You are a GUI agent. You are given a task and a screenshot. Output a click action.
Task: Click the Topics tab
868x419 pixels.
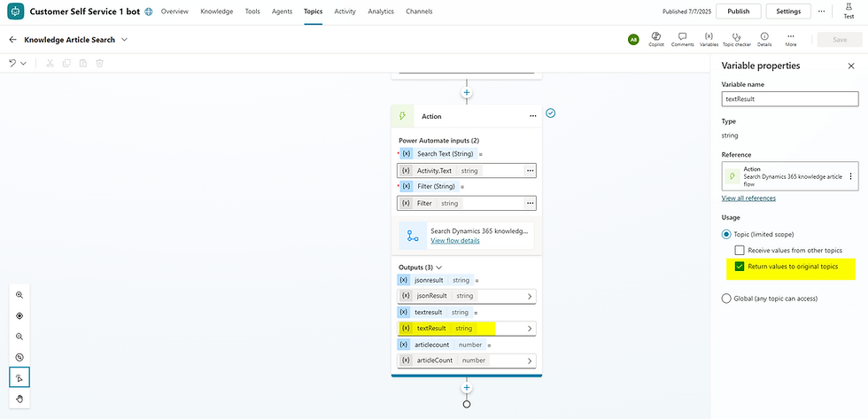click(313, 11)
